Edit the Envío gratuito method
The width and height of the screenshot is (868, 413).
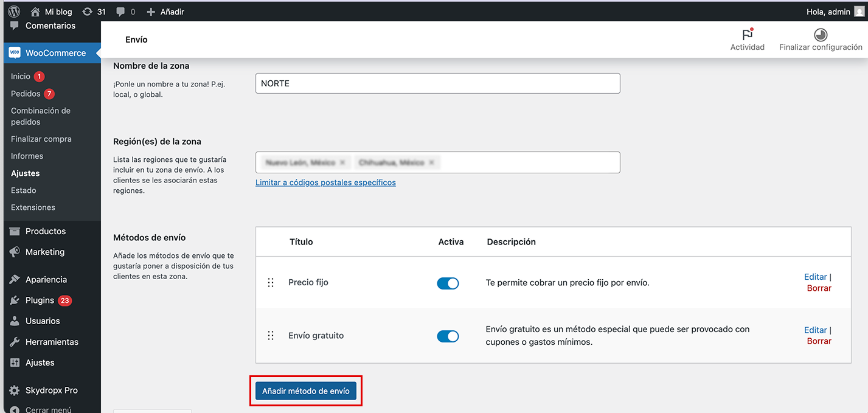coord(815,330)
